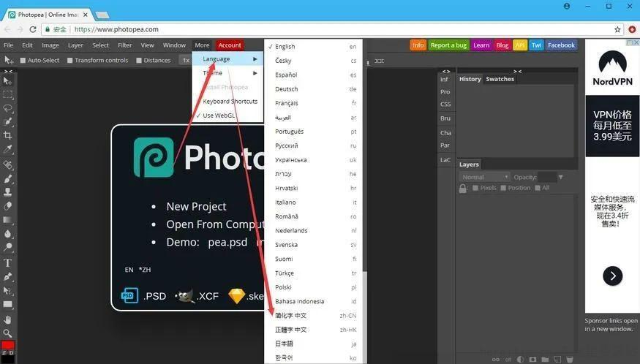Open the Opacity dropdown arrow
The width and height of the screenshot is (640, 364).
tap(561, 177)
